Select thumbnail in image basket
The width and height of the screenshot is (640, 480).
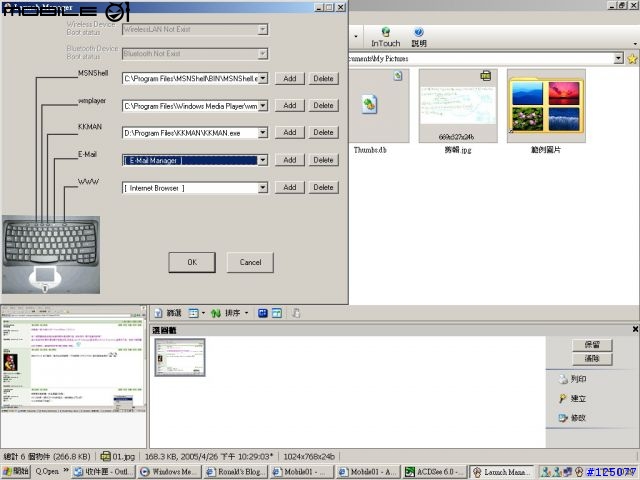pyautogui.click(x=180, y=357)
